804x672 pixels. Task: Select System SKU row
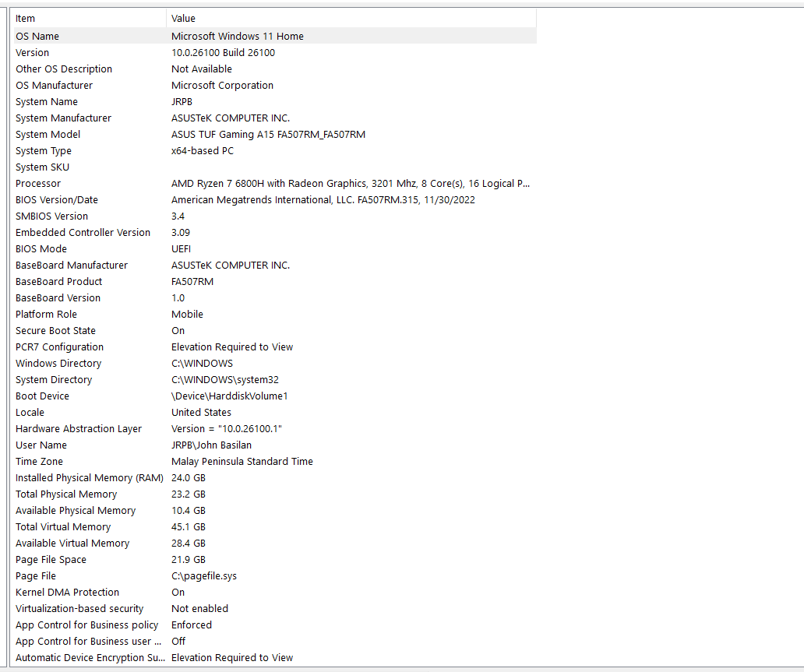pos(273,167)
